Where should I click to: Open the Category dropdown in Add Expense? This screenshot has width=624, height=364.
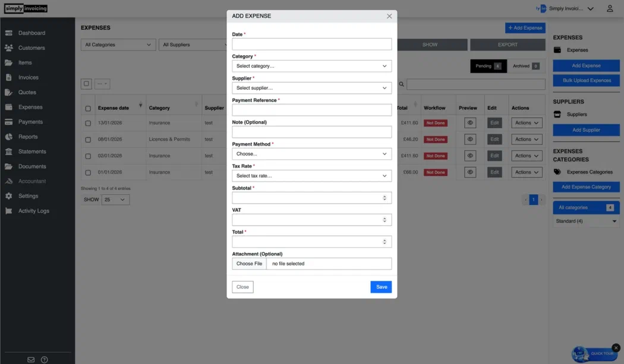point(311,65)
